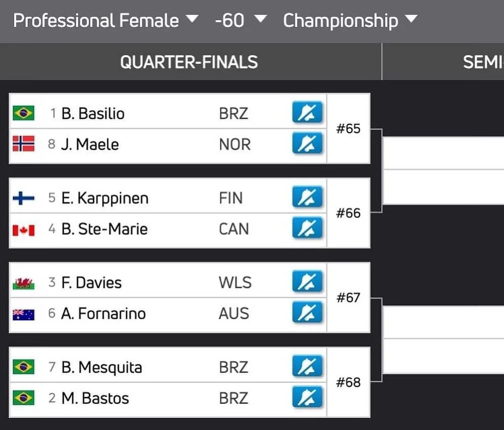This screenshot has width=504, height=430.
Task: Click Brazil flag next to B. Basilio
Action: (x=23, y=113)
